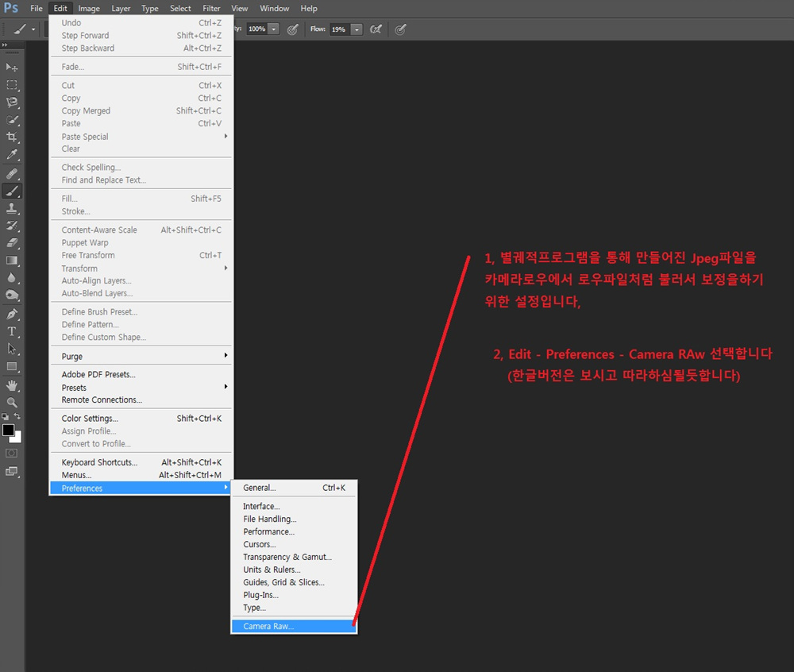794x672 pixels.
Task: Select the Hand tool
Action: coord(12,385)
